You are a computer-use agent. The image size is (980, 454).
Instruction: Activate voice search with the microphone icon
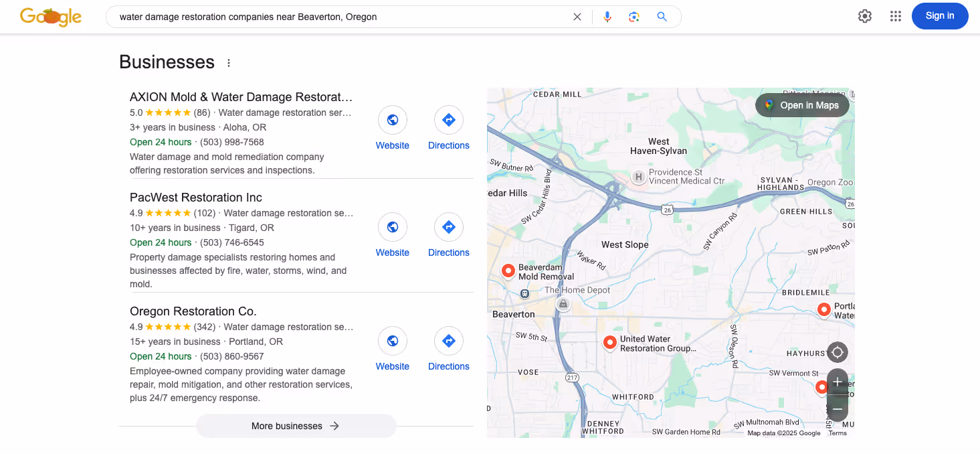click(607, 16)
